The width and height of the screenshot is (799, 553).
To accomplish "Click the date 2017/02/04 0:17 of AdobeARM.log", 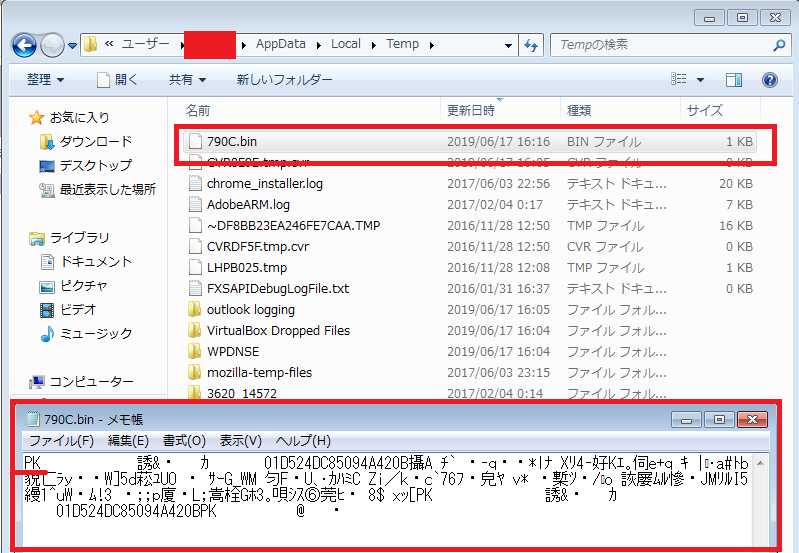I will (495, 204).
